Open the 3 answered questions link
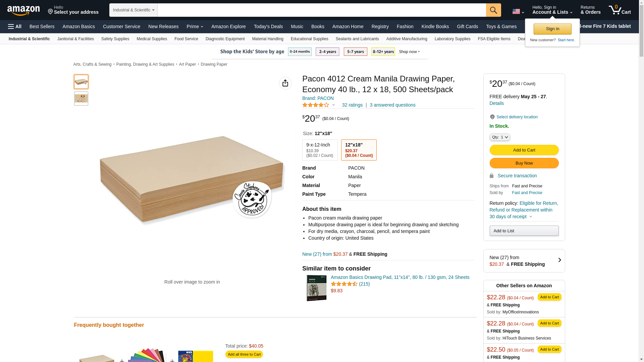 392,105
